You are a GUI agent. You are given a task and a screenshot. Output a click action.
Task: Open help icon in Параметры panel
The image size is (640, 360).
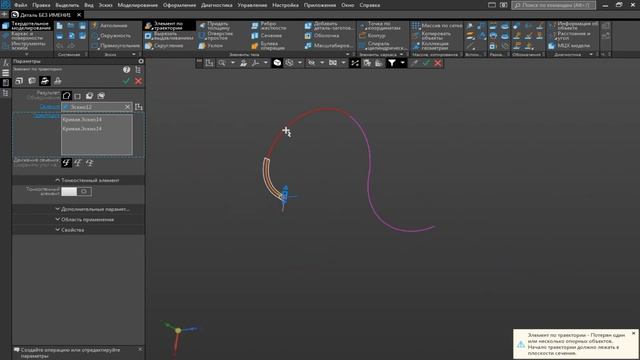pos(127,70)
